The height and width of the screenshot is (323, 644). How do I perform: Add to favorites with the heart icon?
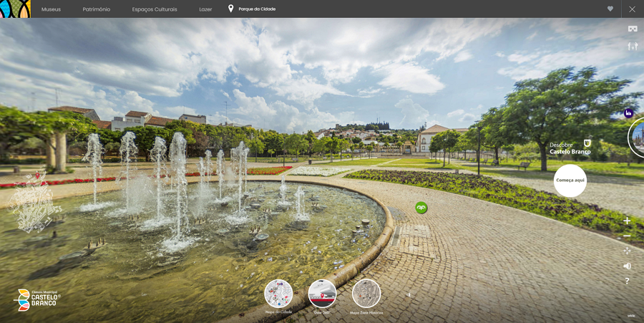click(x=610, y=9)
